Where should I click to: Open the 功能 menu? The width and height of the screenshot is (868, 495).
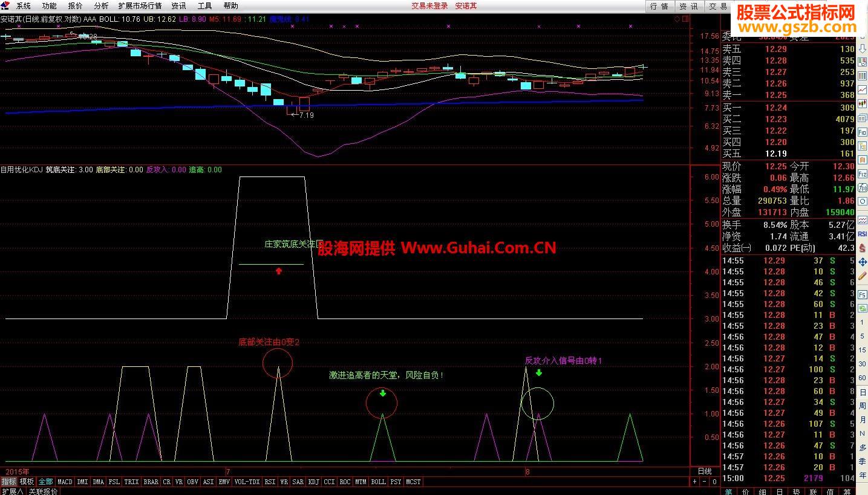tap(49, 6)
